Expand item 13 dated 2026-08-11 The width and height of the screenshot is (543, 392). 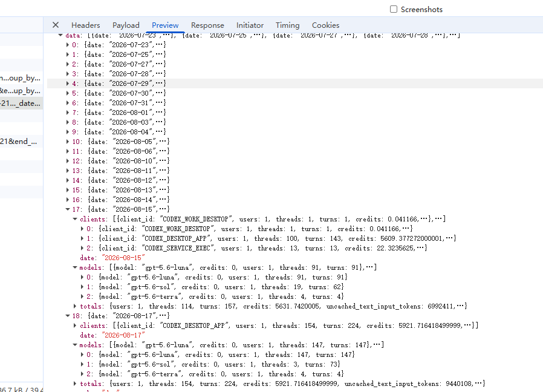click(x=68, y=171)
